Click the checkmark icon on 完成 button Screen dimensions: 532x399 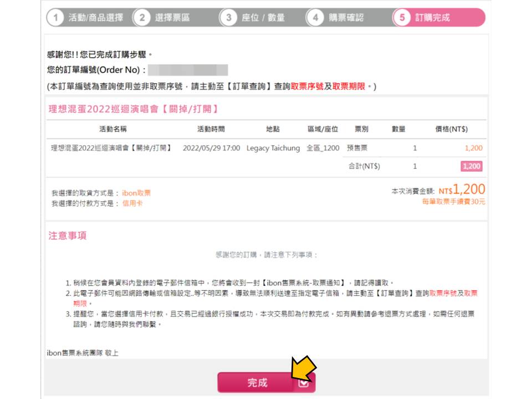click(x=303, y=383)
